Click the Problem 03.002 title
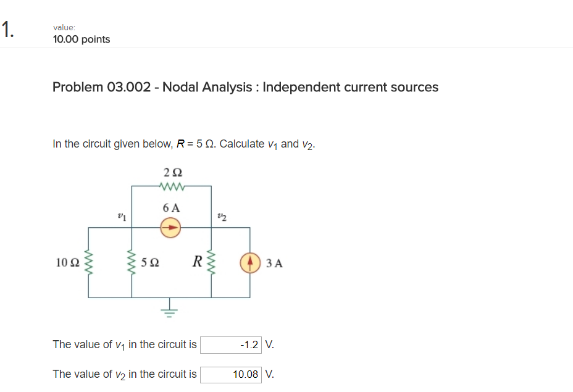 (245, 87)
